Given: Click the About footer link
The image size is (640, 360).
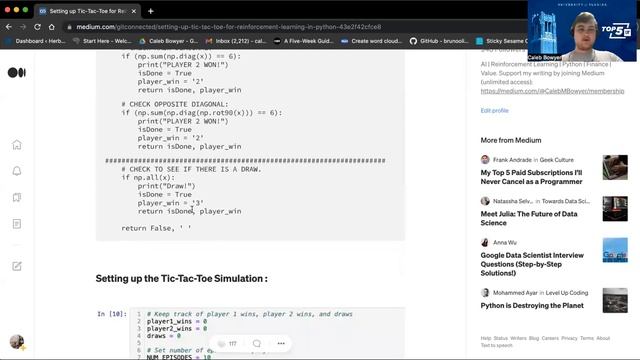Looking at the screenshot, I should 603,338.
